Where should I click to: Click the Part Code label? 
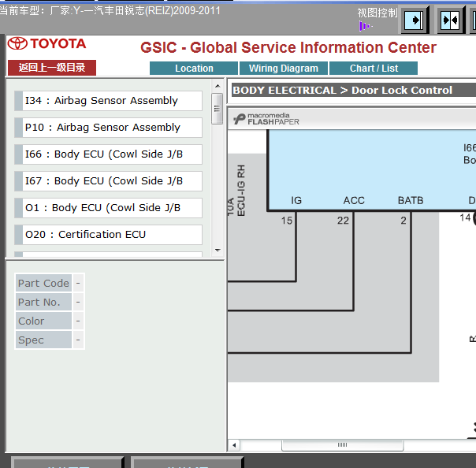(x=43, y=283)
